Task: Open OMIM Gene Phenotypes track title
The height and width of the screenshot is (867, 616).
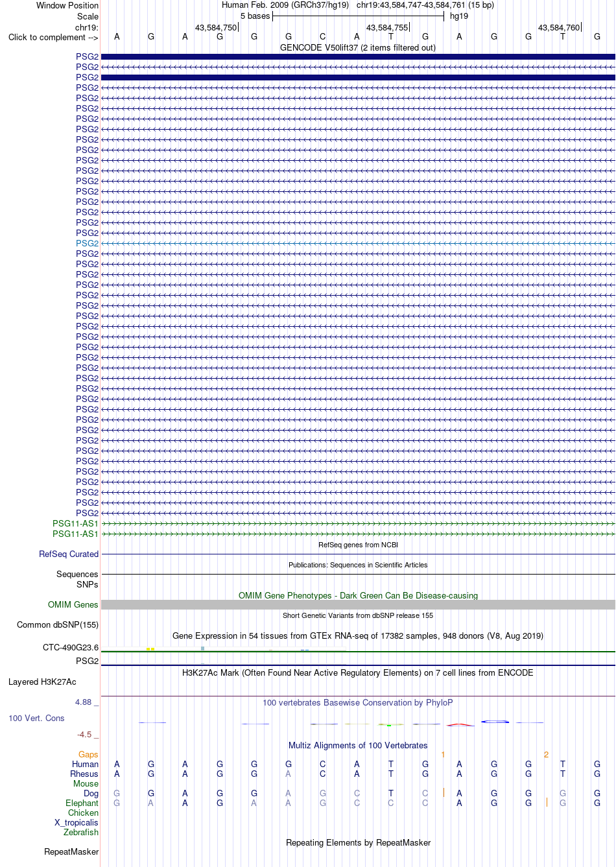Action: point(358,595)
